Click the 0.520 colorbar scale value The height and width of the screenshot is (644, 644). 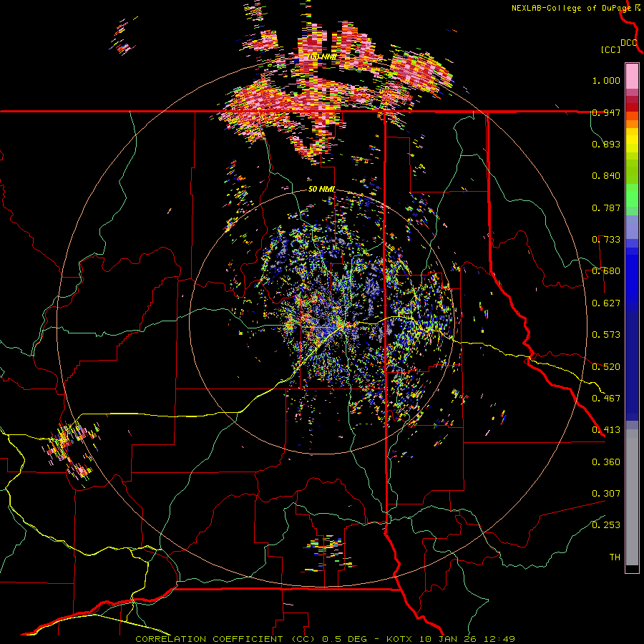click(x=606, y=367)
